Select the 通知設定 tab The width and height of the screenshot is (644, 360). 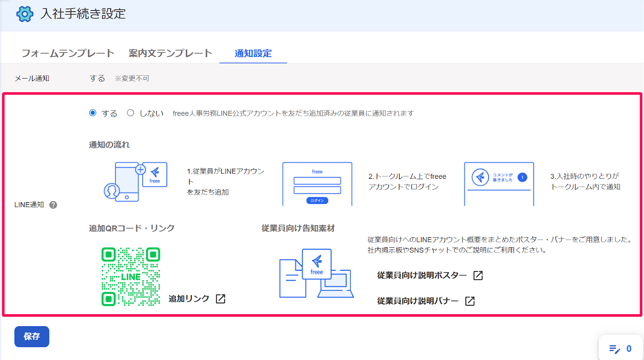tap(253, 53)
